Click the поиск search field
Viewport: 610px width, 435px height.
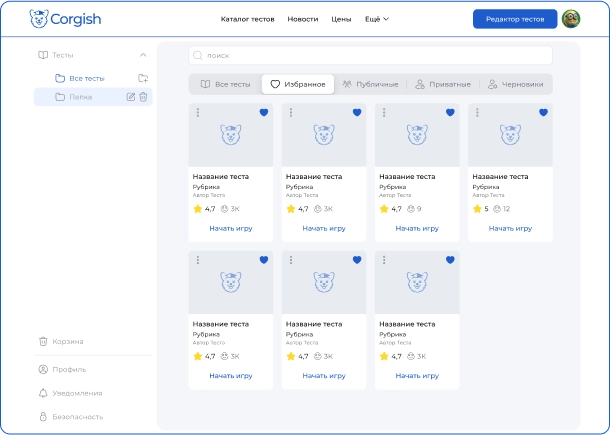tap(370, 55)
